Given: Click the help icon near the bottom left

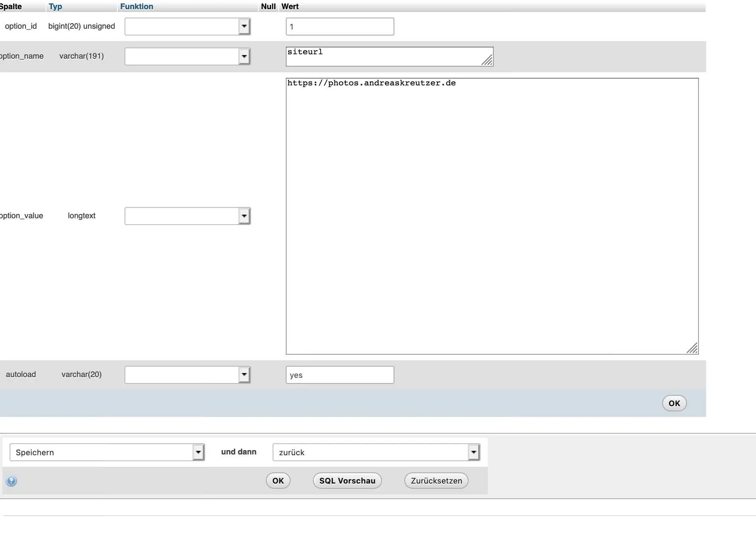Looking at the screenshot, I should coord(12,481).
